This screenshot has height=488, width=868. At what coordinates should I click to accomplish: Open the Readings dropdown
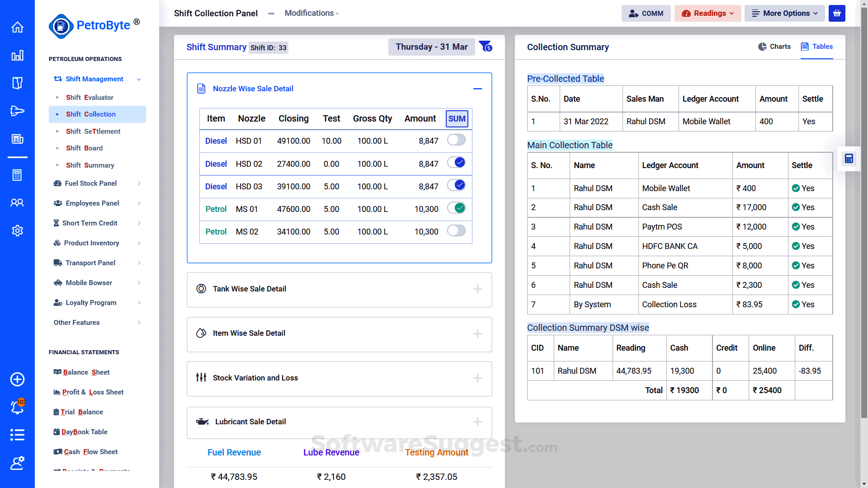tap(708, 13)
